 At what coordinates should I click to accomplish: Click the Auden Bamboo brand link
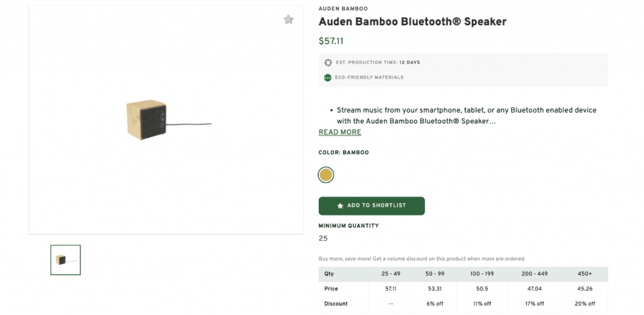(343, 9)
